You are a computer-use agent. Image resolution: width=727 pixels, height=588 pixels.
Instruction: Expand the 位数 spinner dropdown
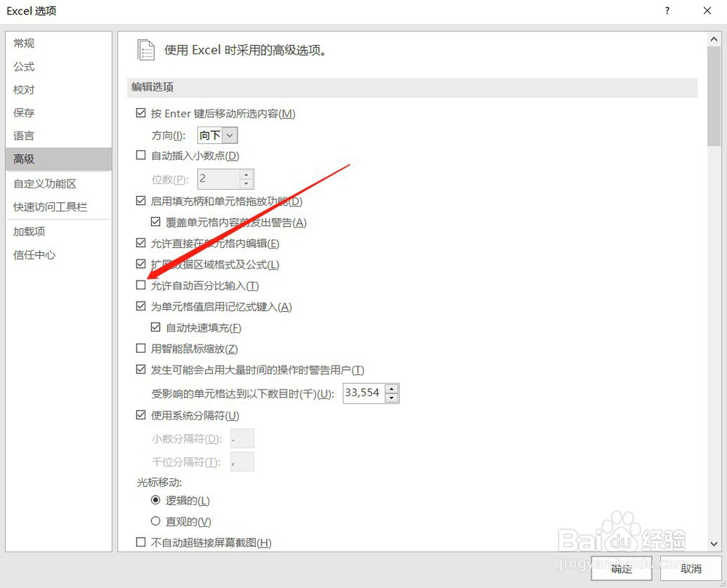coord(245,179)
